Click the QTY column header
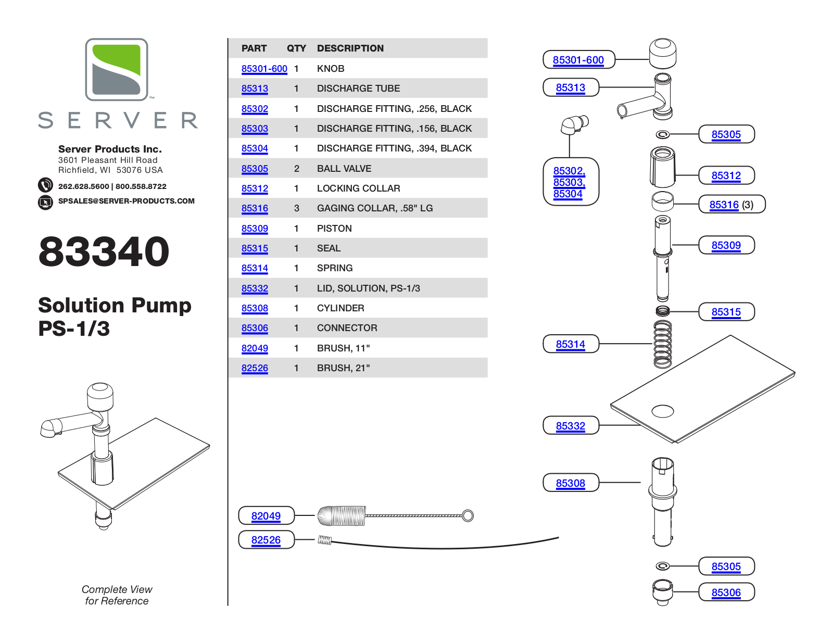Image resolution: width=833 pixels, height=644 pixels. 296,48
